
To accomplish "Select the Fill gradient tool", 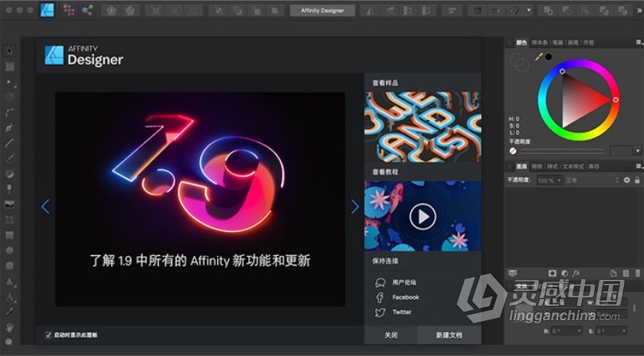I will tap(10, 174).
